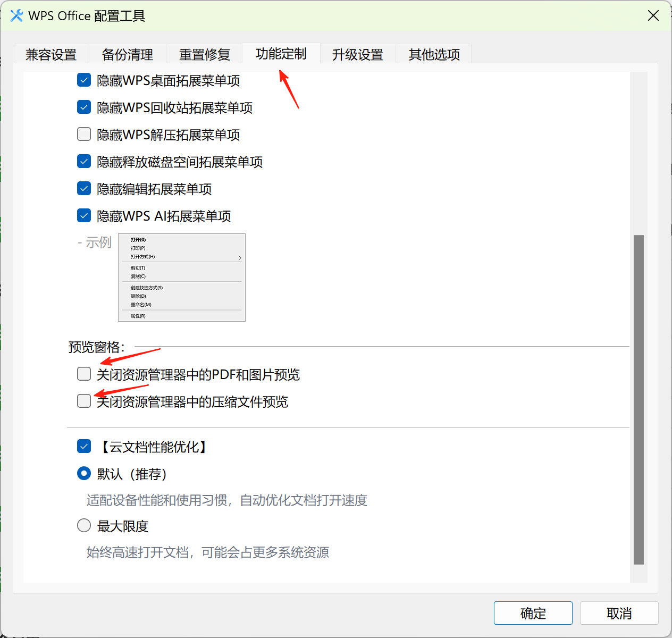Image resolution: width=672 pixels, height=638 pixels.
Task: Check 关闭资源管理器中的压缩文件预览
Action: pyautogui.click(x=84, y=401)
